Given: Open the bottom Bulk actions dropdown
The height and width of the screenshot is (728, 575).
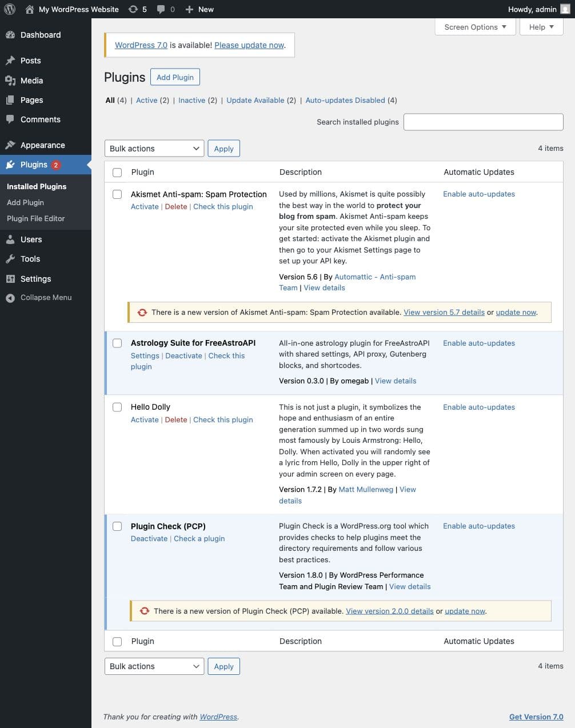Looking at the screenshot, I should pyautogui.click(x=154, y=666).
